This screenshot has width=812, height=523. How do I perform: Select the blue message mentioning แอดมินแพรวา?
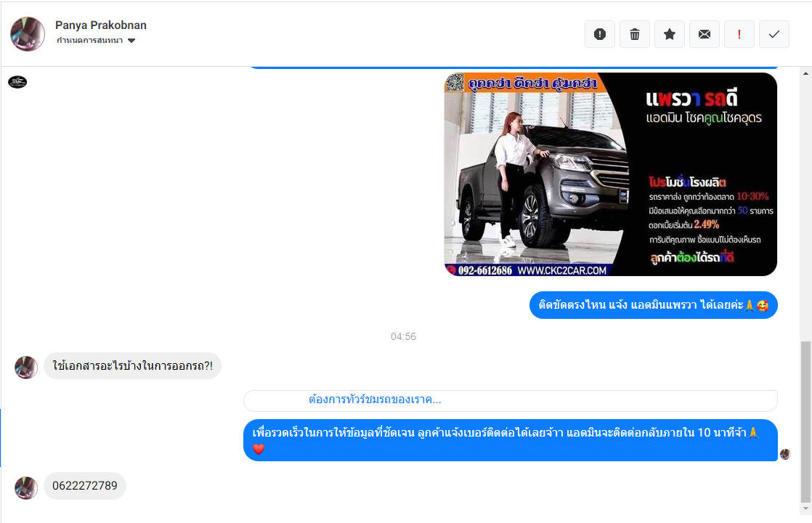coord(654,305)
